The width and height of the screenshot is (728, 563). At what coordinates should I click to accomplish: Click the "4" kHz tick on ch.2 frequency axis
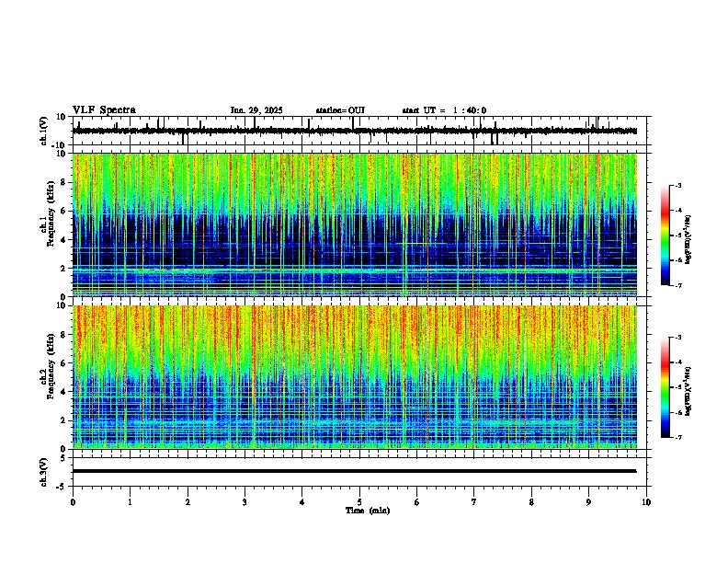point(64,392)
